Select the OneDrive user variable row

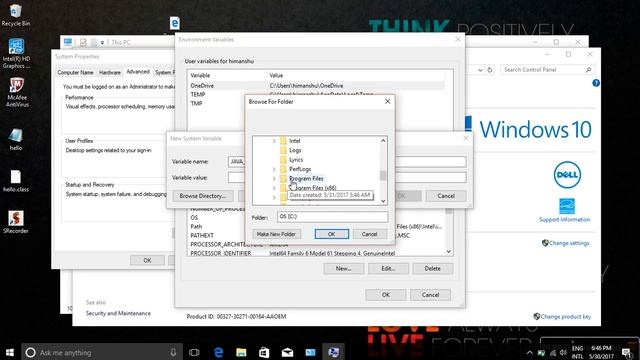316,86
